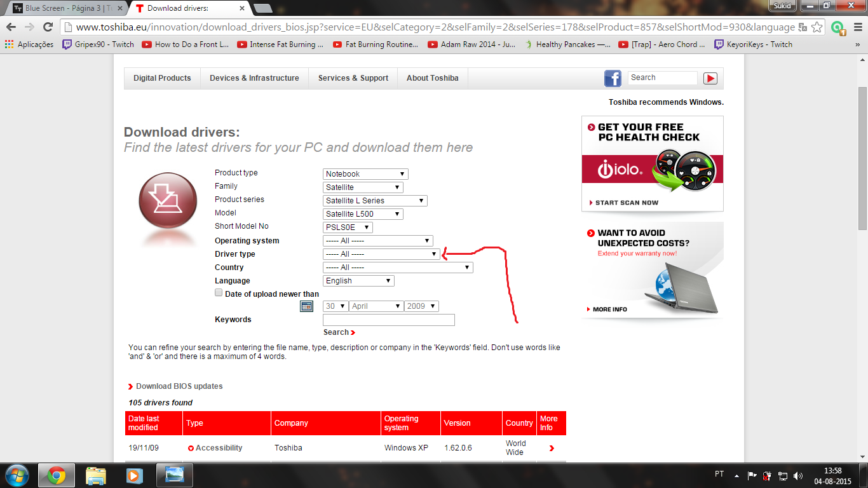Click the large red download drivers icon
Screen dimensions: 868x488
167,200
